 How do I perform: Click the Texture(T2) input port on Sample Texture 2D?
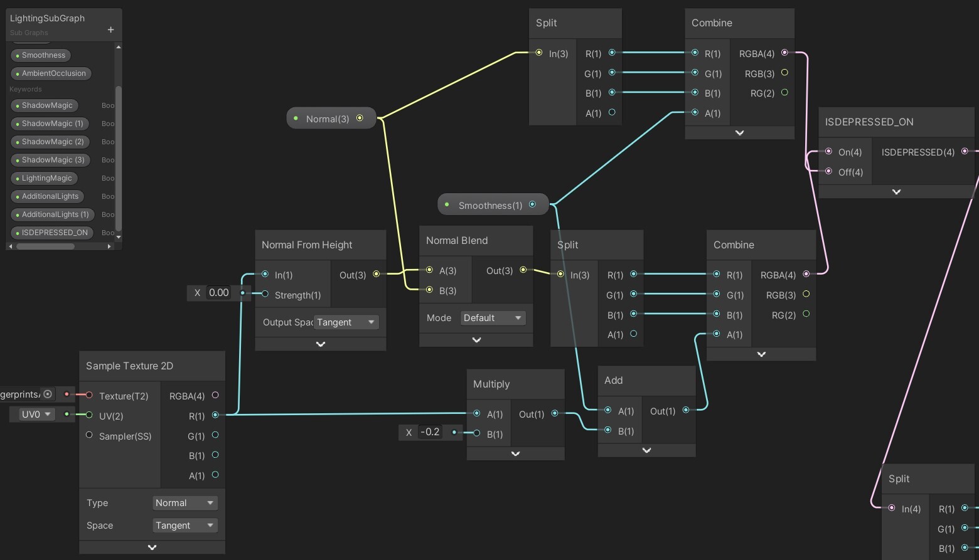(x=89, y=395)
